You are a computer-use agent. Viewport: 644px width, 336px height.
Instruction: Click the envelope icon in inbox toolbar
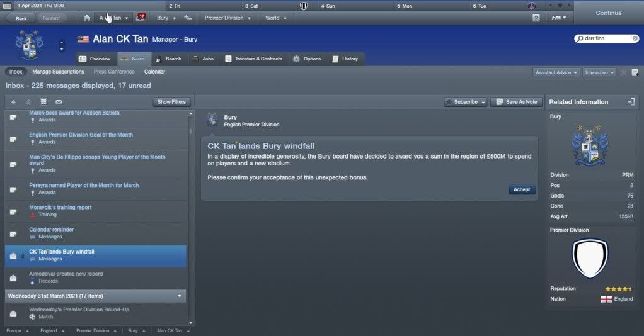pos(59,102)
